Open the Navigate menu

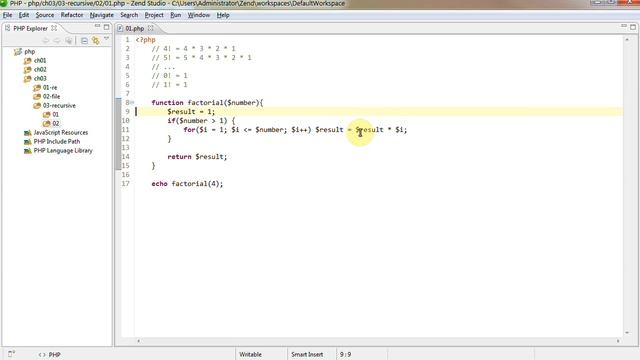click(x=102, y=15)
